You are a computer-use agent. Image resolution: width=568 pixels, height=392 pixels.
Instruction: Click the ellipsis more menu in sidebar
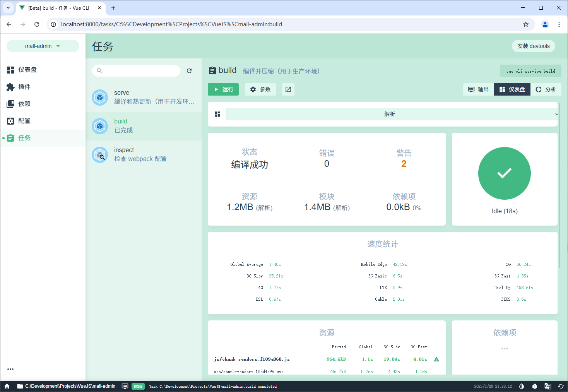[10, 369]
